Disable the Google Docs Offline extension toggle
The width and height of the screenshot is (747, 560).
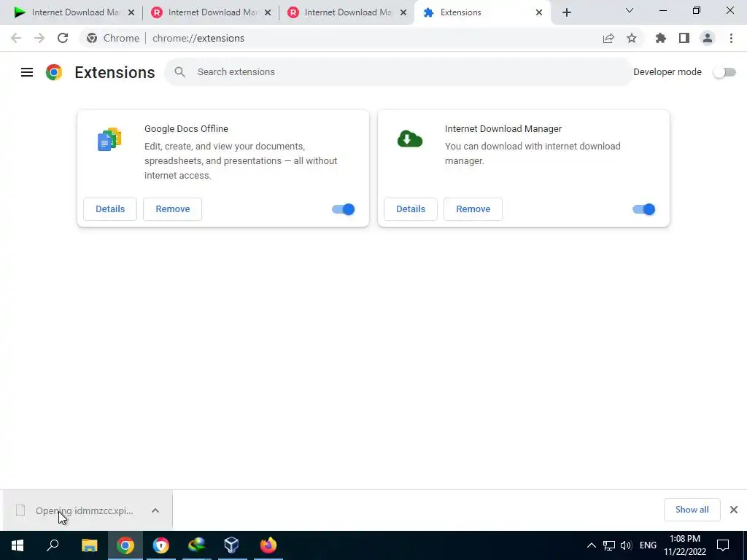(x=344, y=209)
